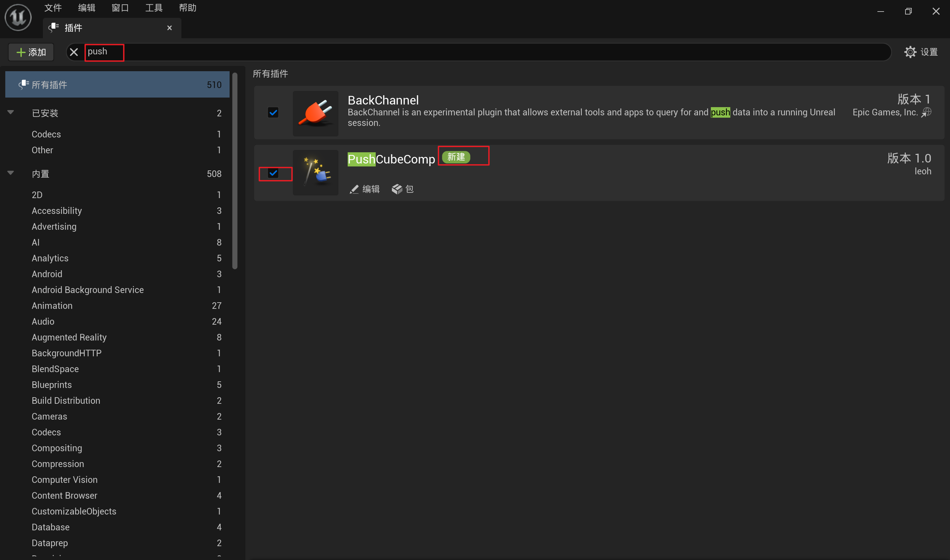Viewport: 950px width, 560px height.
Task: Close the 插件 tab with its X
Action: 170,28
